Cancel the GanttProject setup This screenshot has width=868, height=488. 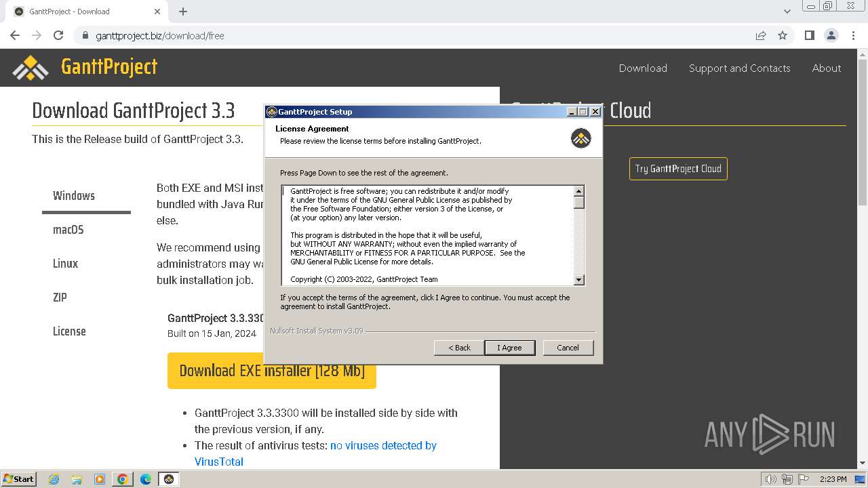click(568, 348)
